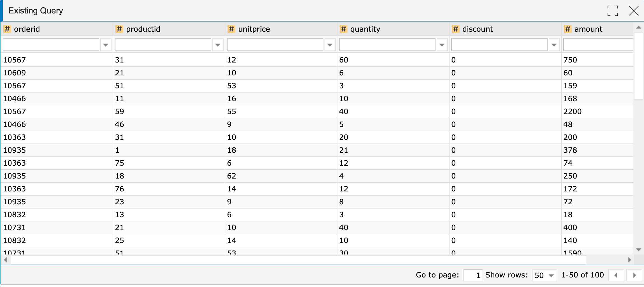Click the numeric type icon beside quantity

tap(344, 29)
